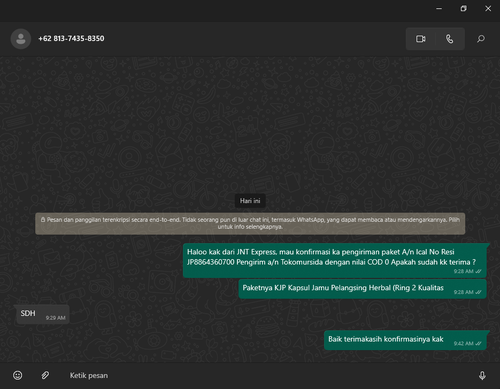Select the message starting Haloo kak dari JNT
The image size is (500, 389).
tap(335, 260)
